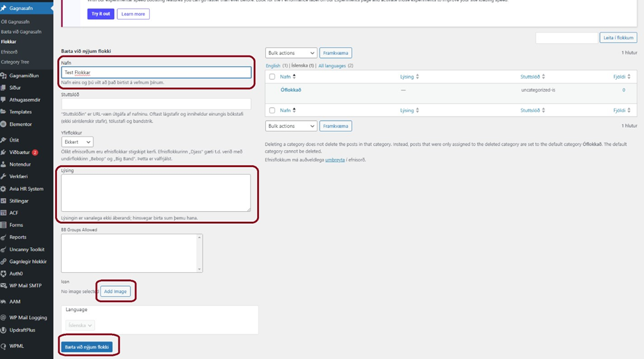The height and width of the screenshot is (359, 644).
Task: Click Bæta við nýjum flokki button
Action: tap(86, 346)
